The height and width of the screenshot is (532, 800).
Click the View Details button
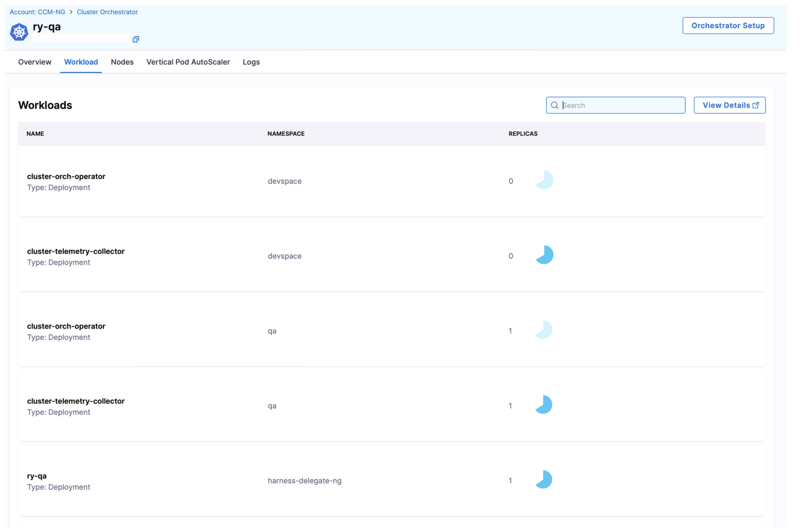(729, 105)
